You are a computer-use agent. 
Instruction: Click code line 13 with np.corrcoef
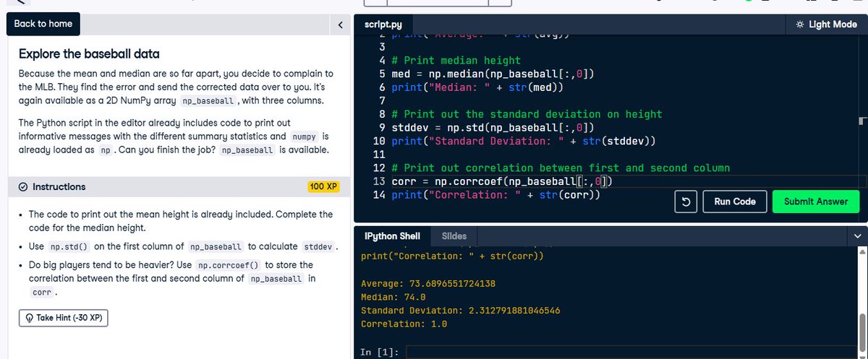point(503,181)
